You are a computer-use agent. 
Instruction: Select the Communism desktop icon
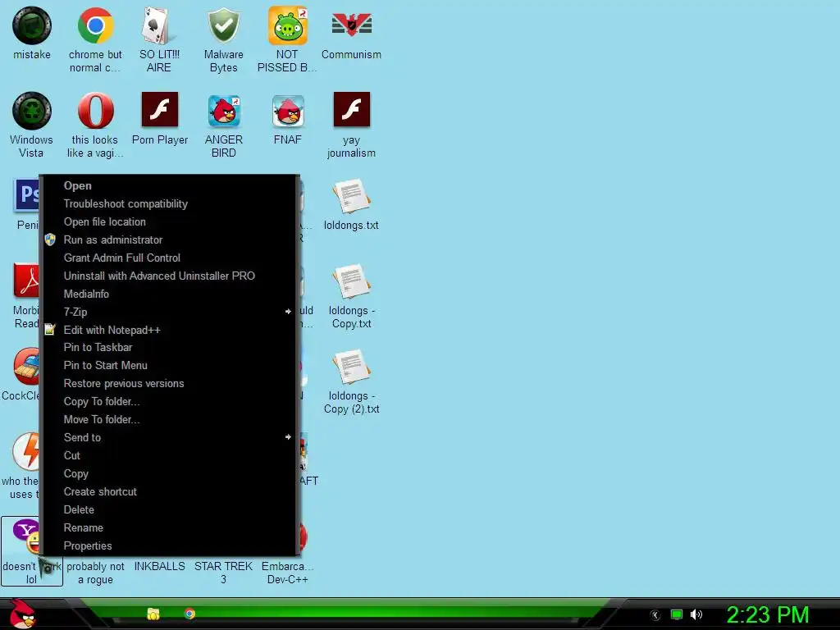click(351, 25)
